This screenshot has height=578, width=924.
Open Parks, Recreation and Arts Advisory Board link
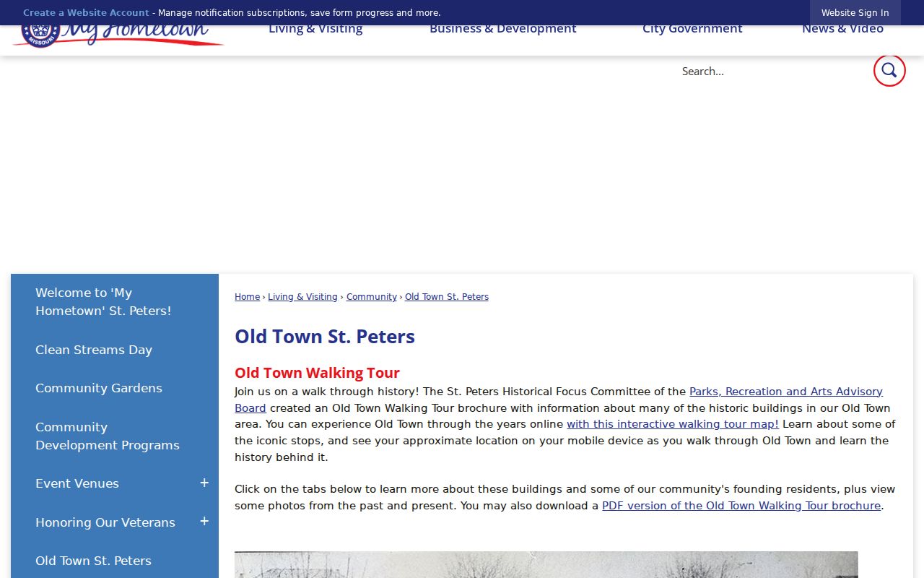[785, 392]
